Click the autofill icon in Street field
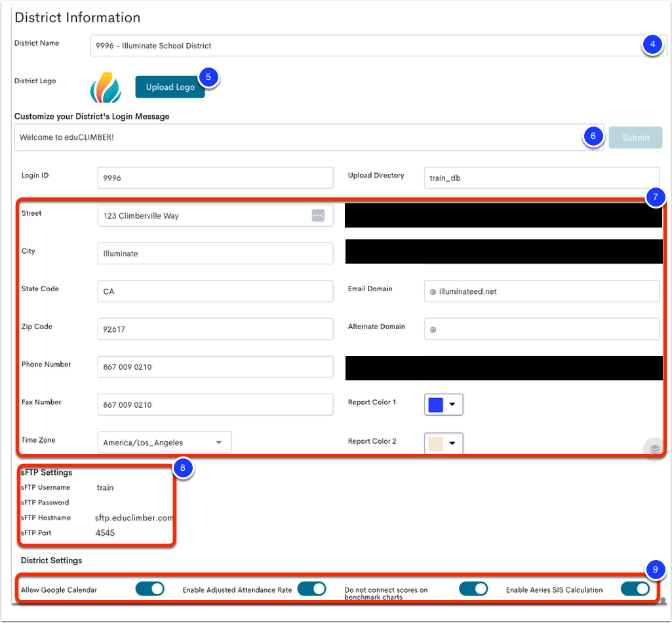672x623 pixels. coord(318,215)
